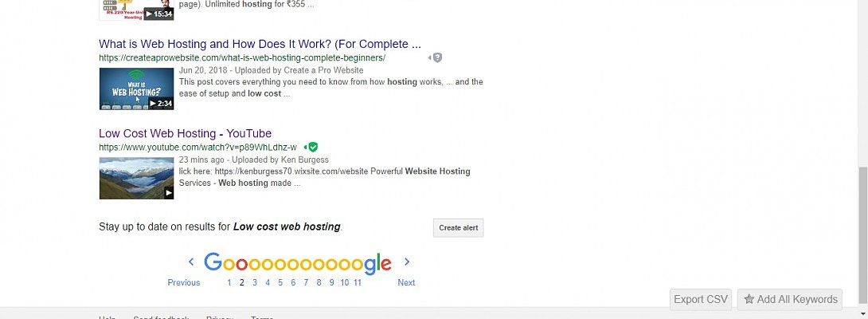Click the left chevron above Previous
The height and width of the screenshot is (319, 868).
tap(191, 262)
